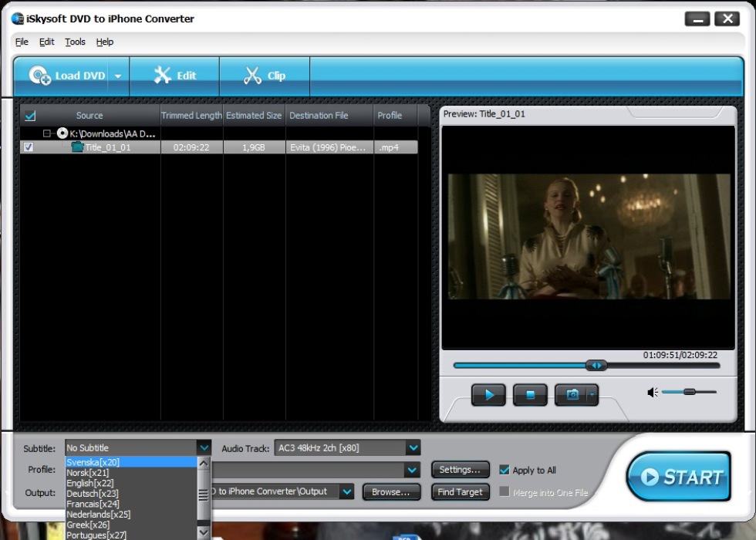Select the K:\Downloads\AA D... source path
756x540 pixels.
click(x=113, y=133)
